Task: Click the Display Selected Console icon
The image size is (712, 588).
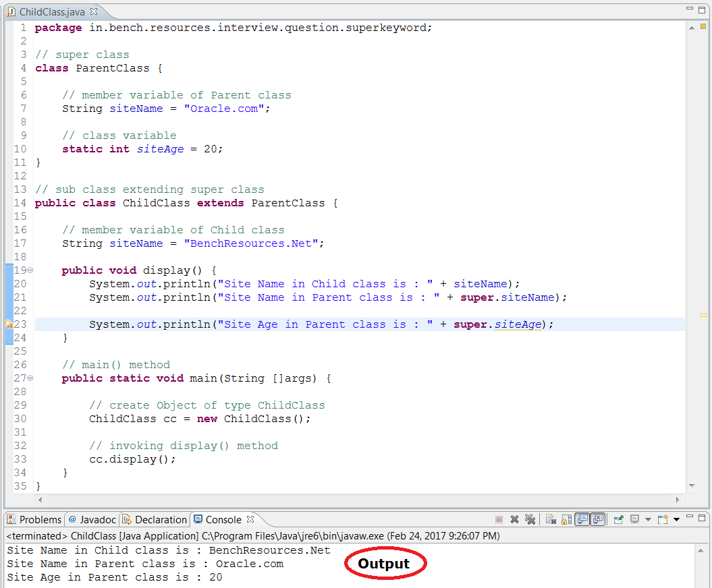Action: point(636,519)
